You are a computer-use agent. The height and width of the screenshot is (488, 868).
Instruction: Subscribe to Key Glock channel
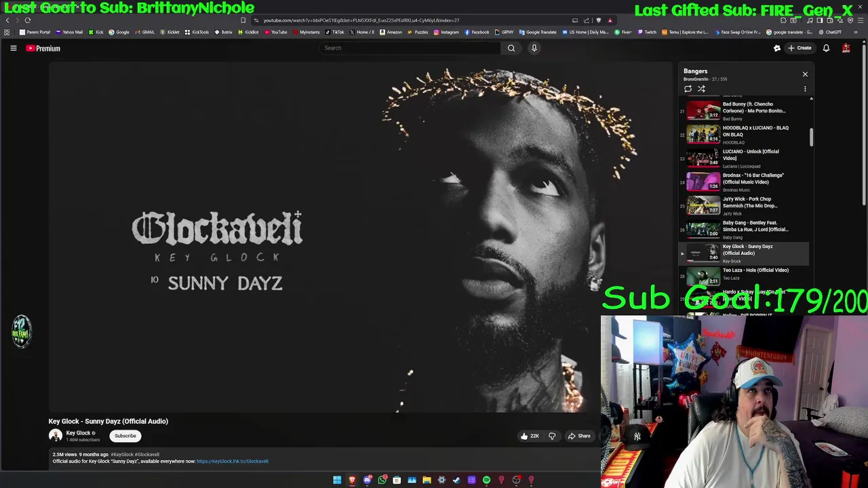coord(125,436)
